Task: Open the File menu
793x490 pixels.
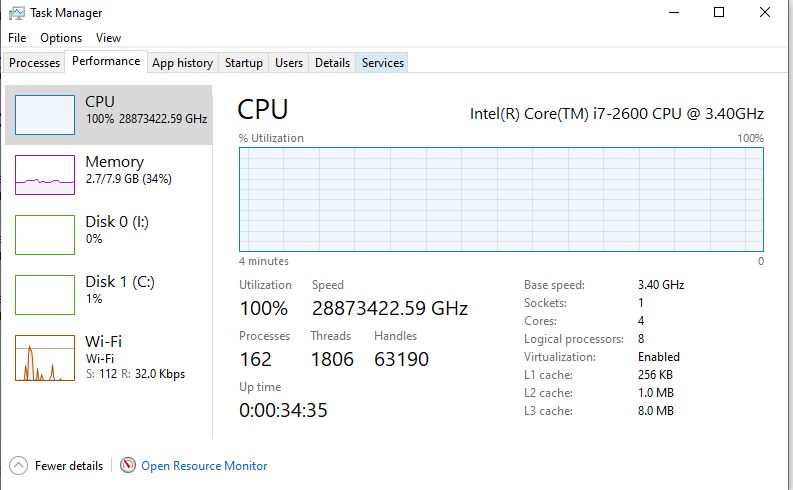Action: coord(17,38)
